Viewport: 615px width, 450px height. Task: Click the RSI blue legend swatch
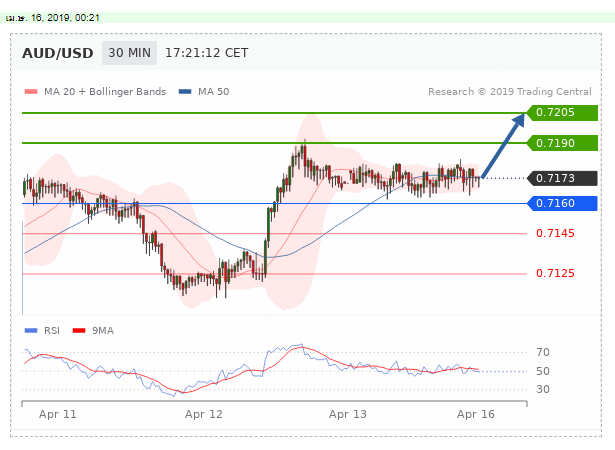coord(31,331)
